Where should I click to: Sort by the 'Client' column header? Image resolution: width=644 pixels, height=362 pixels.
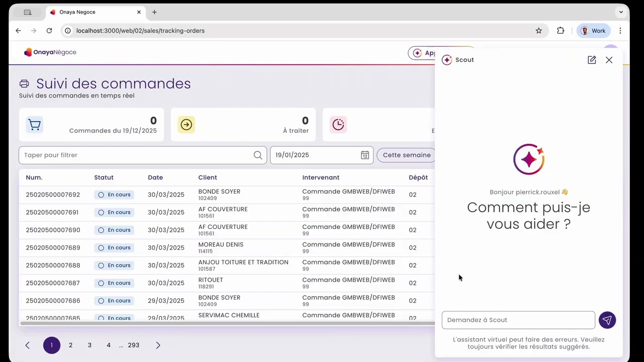pyautogui.click(x=208, y=177)
